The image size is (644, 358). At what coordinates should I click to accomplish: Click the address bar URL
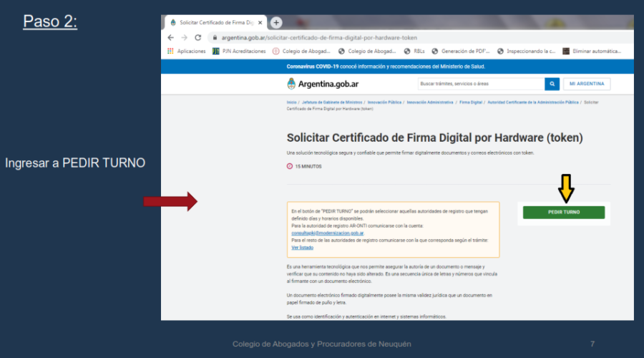[319, 38]
